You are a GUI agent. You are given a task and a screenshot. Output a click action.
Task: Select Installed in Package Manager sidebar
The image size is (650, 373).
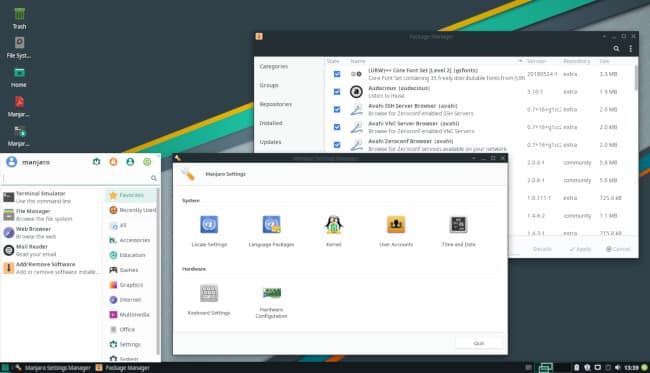271,123
